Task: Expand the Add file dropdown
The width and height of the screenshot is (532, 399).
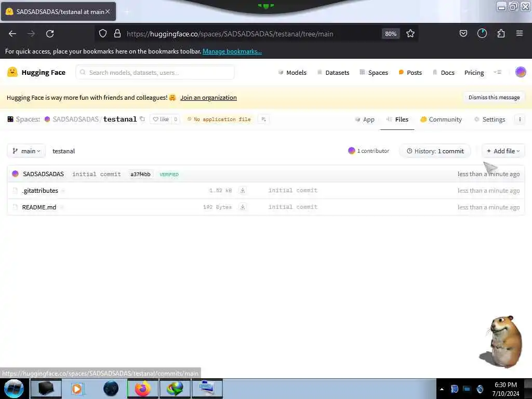Action: click(503, 151)
